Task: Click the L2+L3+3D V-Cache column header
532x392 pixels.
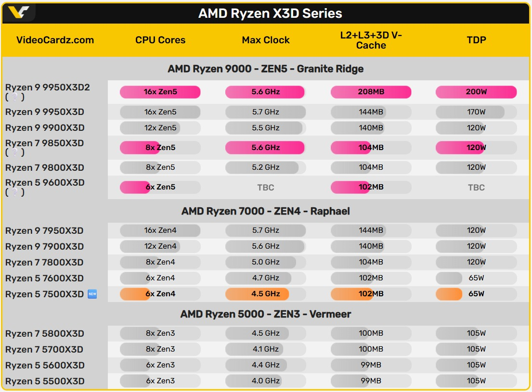Action: (371, 40)
